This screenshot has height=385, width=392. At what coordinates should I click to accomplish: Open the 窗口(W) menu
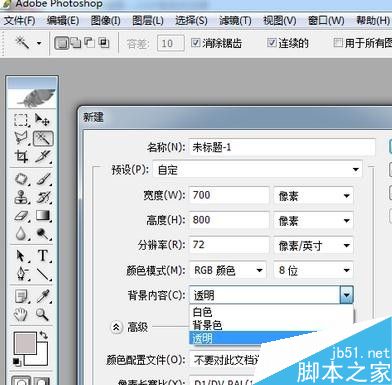(326, 21)
